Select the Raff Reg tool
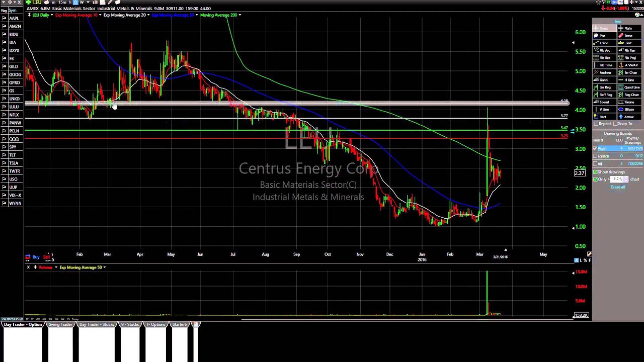The height and width of the screenshot is (362, 644). (x=605, y=95)
